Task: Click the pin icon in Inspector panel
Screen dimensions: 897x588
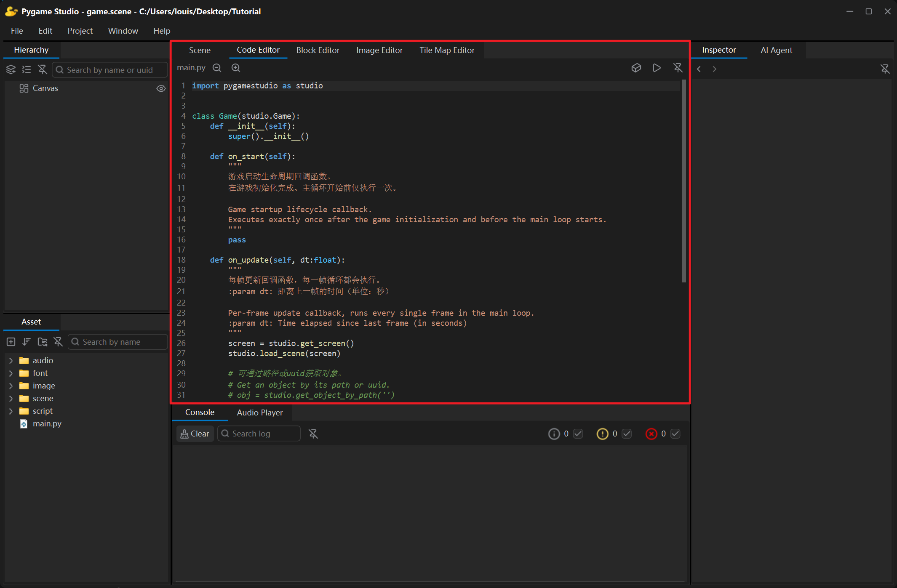Action: coord(885,69)
